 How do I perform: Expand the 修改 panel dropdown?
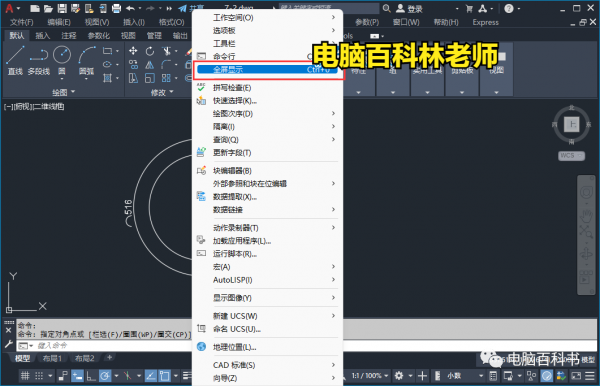(162, 92)
